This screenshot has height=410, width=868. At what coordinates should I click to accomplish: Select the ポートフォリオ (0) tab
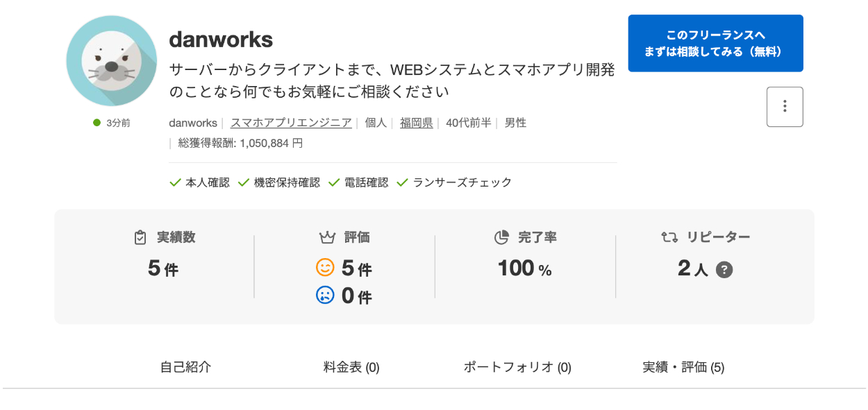click(x=517, y=367)
